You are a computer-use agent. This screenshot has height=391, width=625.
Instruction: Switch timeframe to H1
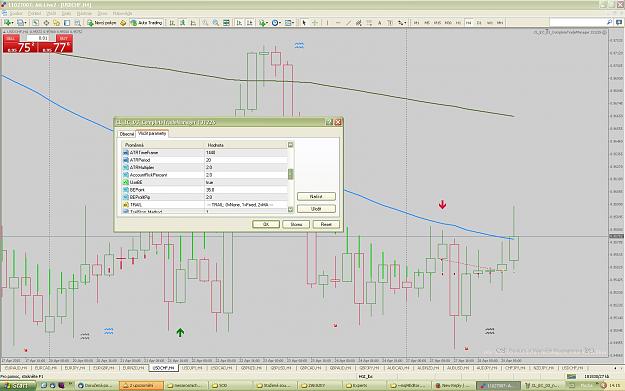458,23
